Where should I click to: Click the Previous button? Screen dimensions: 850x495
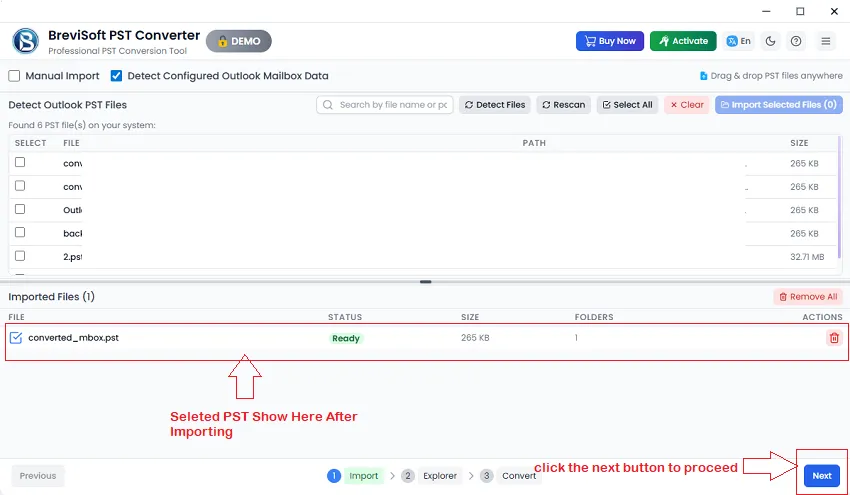(38, 475)
